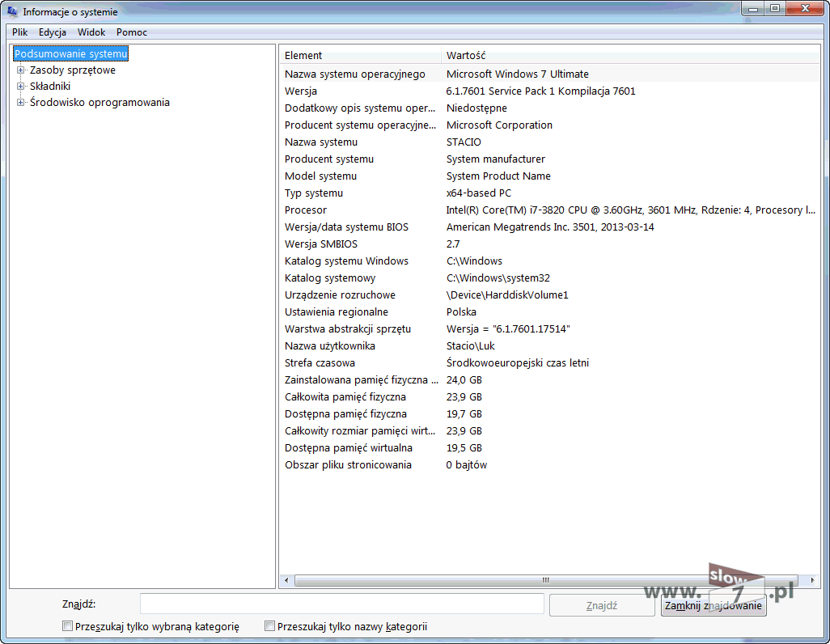830x644 pixels.
Task: Select the Ustawienia regionalne row label
Action: (337, 311)
